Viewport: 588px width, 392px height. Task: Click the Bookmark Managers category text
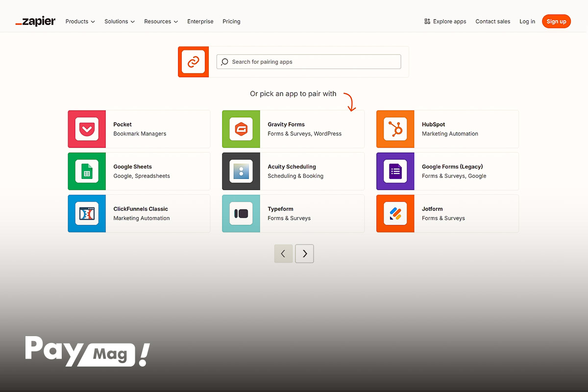pos(140,134)
